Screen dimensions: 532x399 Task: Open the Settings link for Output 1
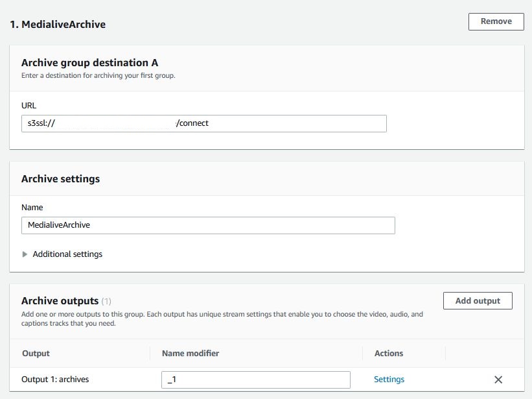pyautogui.click(x=389, y=380)
